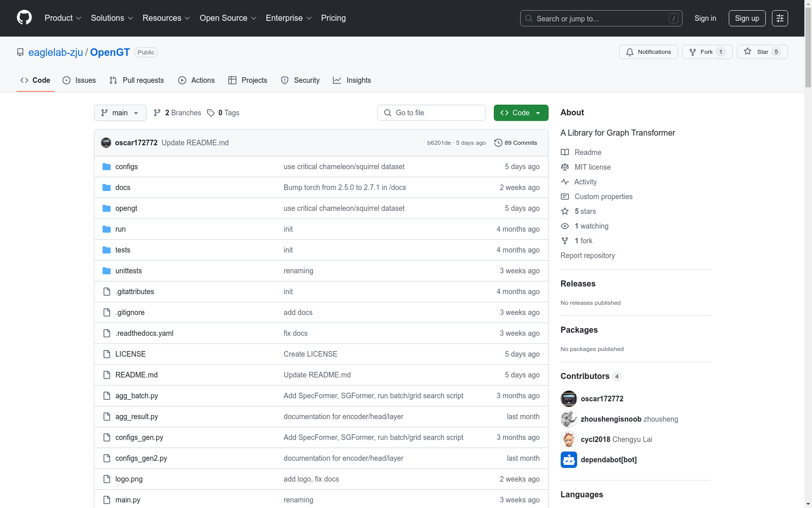The height and width of the screenshot is (508, 812).
Task: Click oscar172772 avatar in Contributors
Action: [569, 399]
